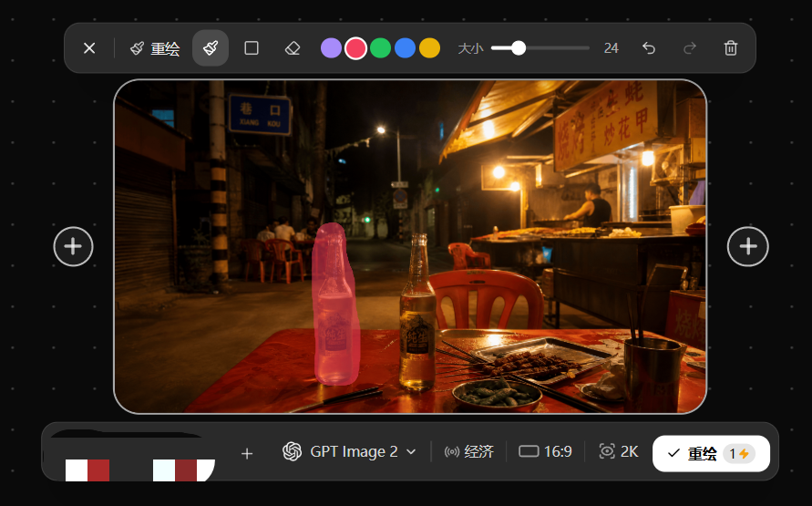The image size is (812, 506).
Task: Select the rectangle selection tool
Action: point(252,48)
